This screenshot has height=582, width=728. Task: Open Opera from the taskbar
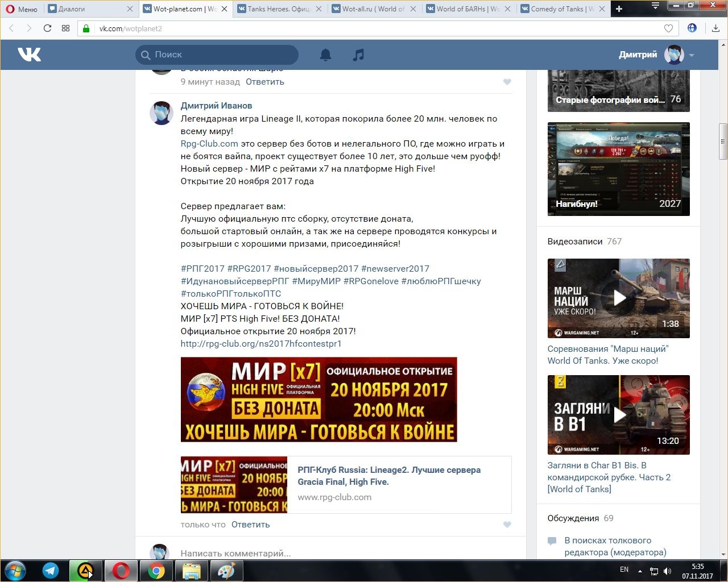tap(121, 571)
